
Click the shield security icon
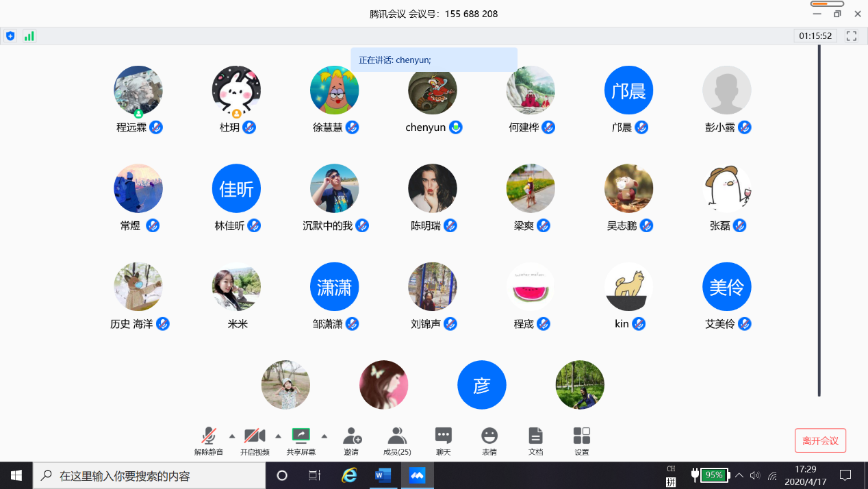click(10, 36)
